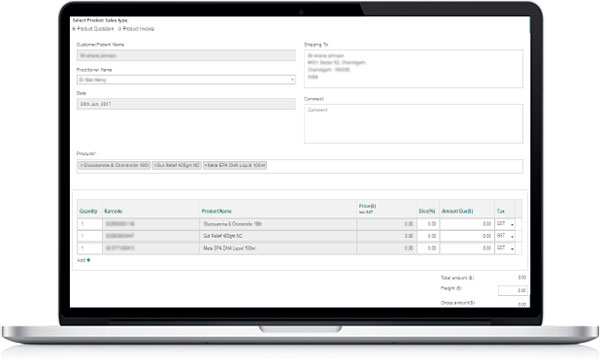Click the Comment text area
Viewport: 600px width, 362px height.
413,124
